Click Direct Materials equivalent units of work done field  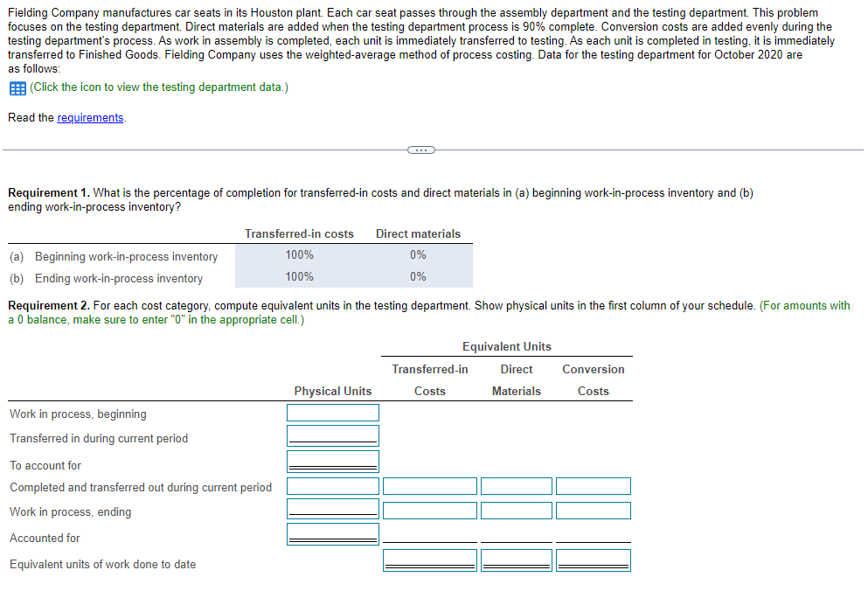point(516,559)
